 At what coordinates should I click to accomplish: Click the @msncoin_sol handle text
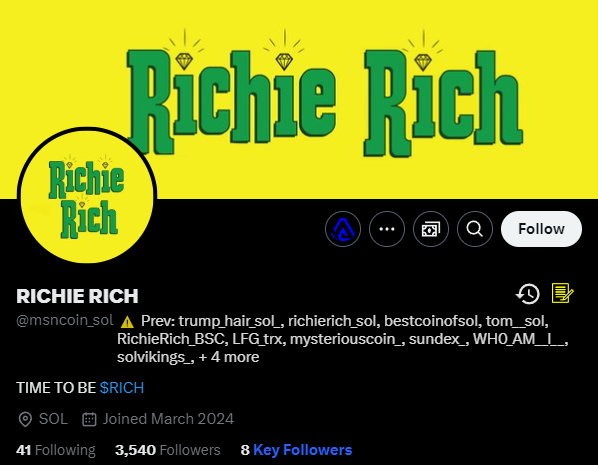[65, 320]
